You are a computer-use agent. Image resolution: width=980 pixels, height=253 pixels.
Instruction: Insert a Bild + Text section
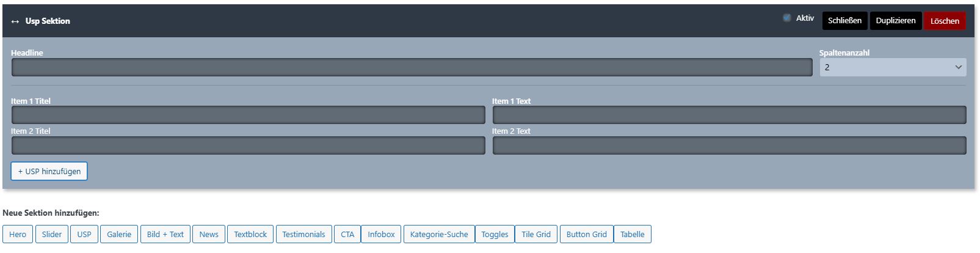165,234
